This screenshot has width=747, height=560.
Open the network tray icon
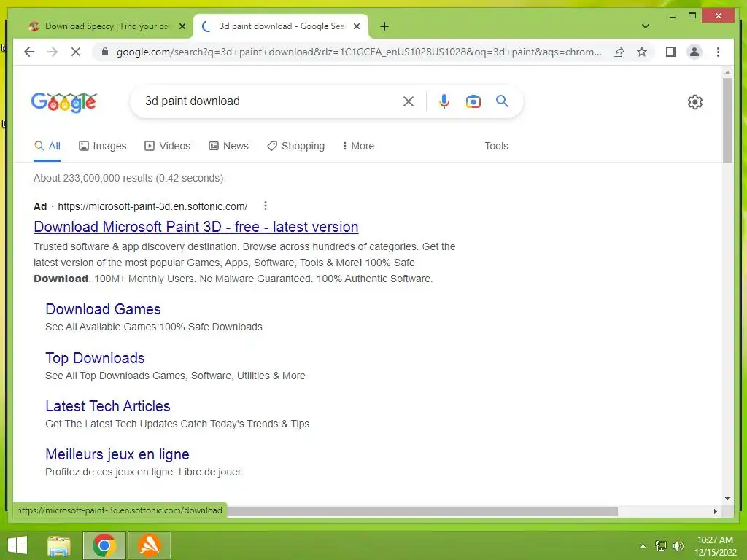[x=661, y=546]
